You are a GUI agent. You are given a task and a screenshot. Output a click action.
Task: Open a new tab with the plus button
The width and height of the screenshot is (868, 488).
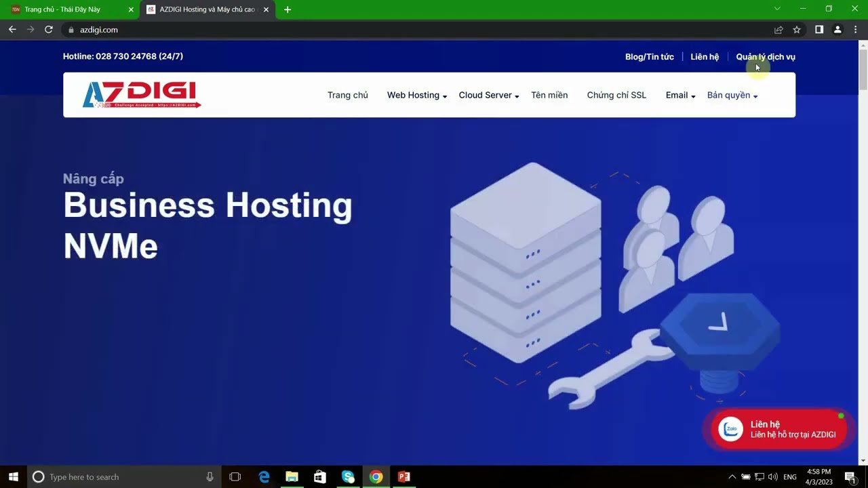[x=288, y=9]
